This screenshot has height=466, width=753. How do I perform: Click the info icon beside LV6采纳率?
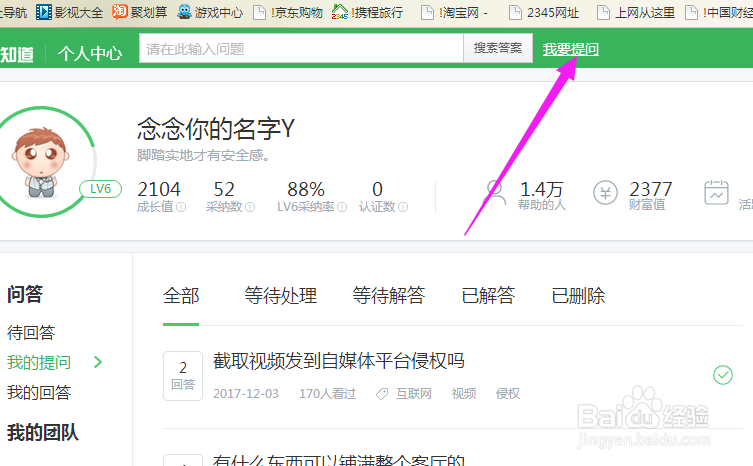pos(342,207)
